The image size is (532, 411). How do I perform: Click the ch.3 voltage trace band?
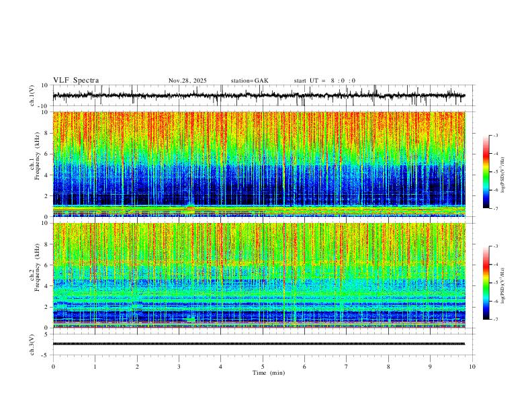(x=259, y=344)
